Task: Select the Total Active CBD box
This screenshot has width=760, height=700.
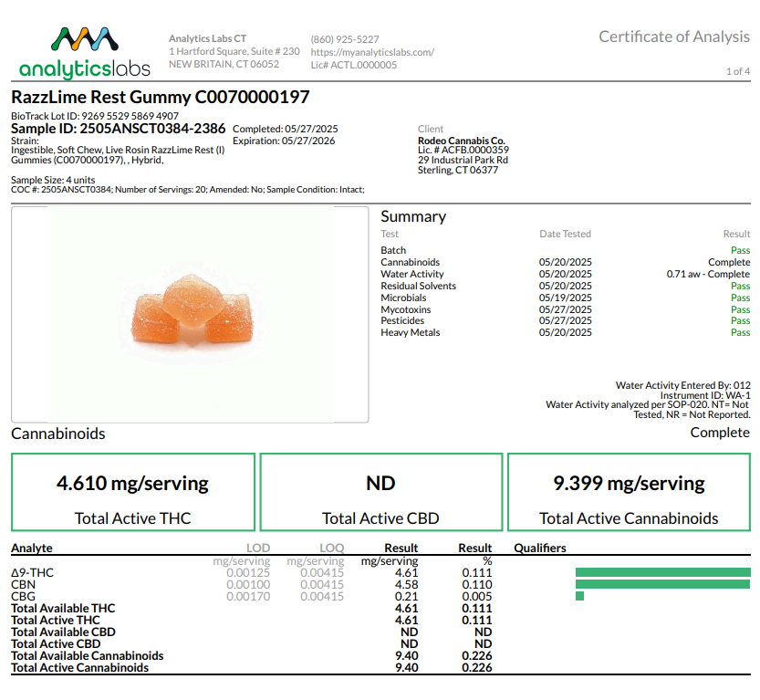Action: [x=380, y=493]
